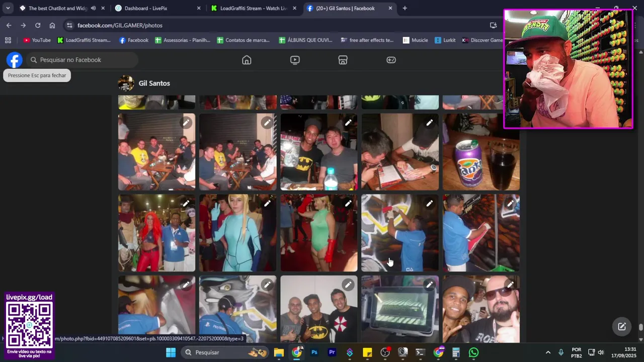
Task: Open the YouTube bookmark
Action: pyautogui.click(x=37, y=40)
